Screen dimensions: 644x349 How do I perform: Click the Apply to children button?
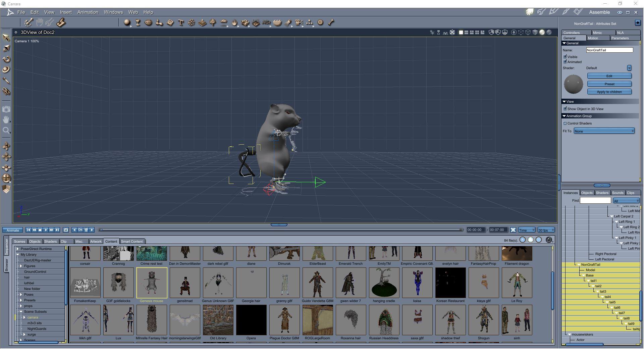pyautogui.click(x=609, y=92)
